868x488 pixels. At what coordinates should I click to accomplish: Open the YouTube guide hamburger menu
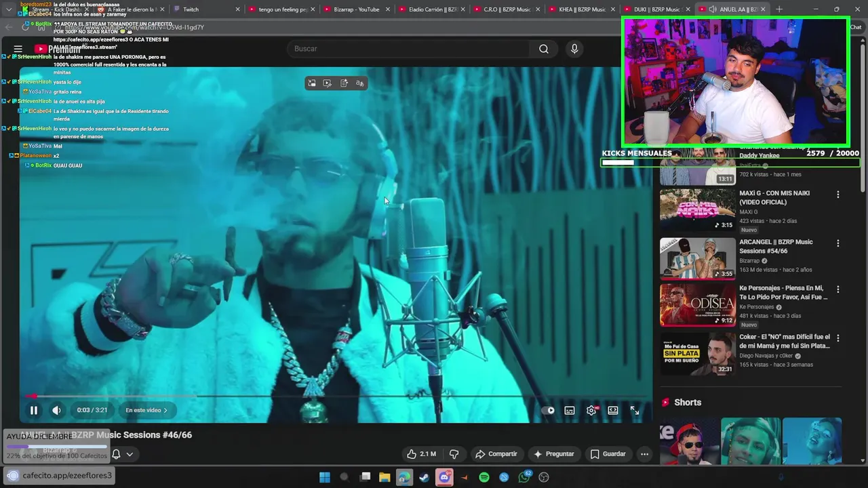pos(18,49)
